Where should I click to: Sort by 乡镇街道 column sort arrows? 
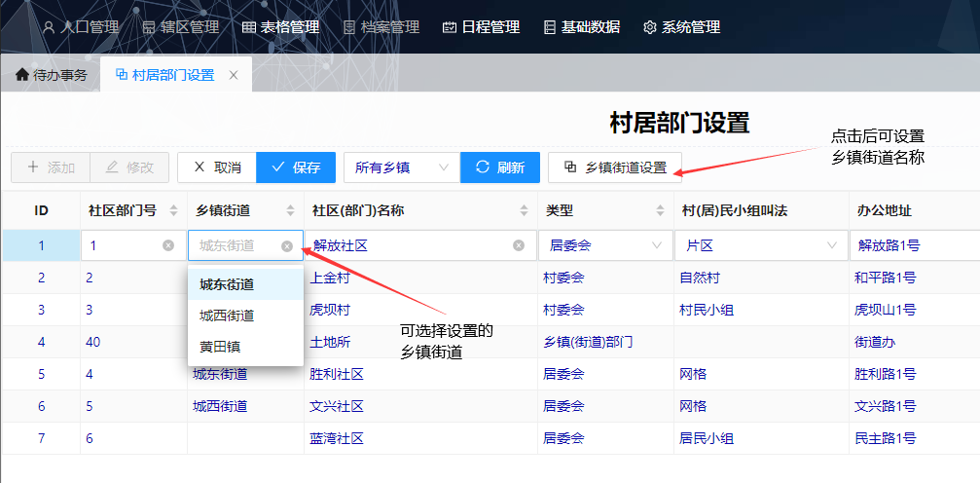point(290,210)
